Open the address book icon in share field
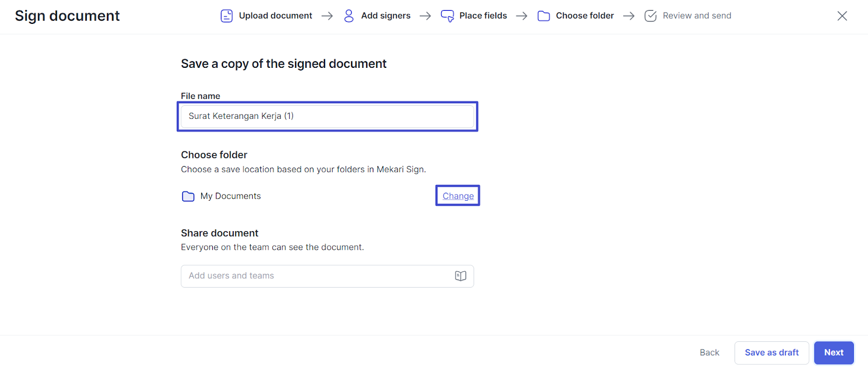Viewport: 868px width, 369px height. [x=461, y=276]
